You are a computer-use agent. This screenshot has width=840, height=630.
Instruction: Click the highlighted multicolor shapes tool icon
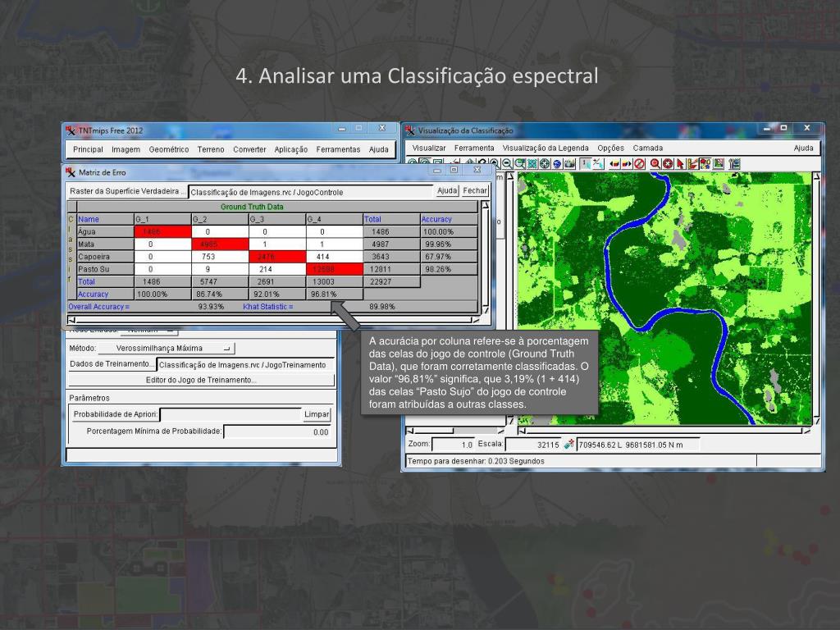tap(705, 164)
